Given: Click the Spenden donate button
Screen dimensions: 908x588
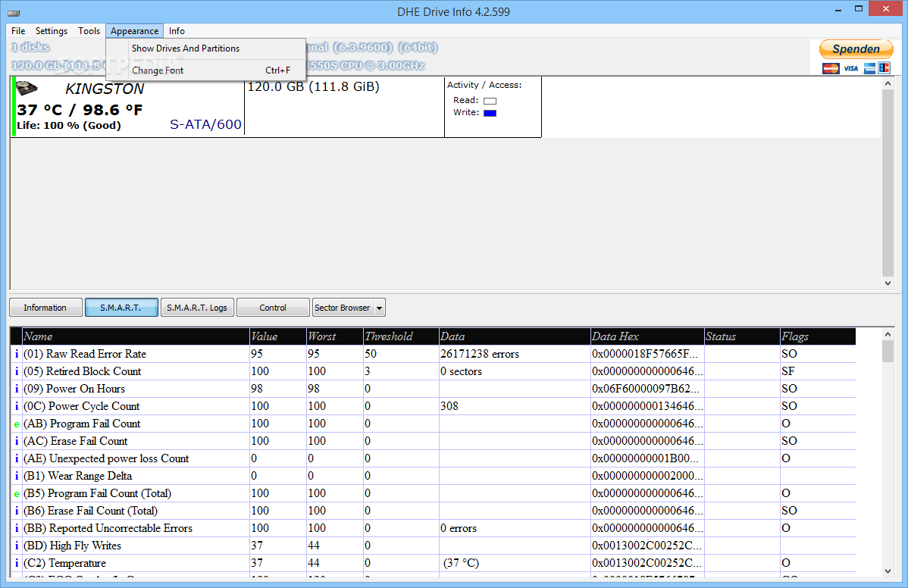Looking at the screenshot, I should 856,49.
